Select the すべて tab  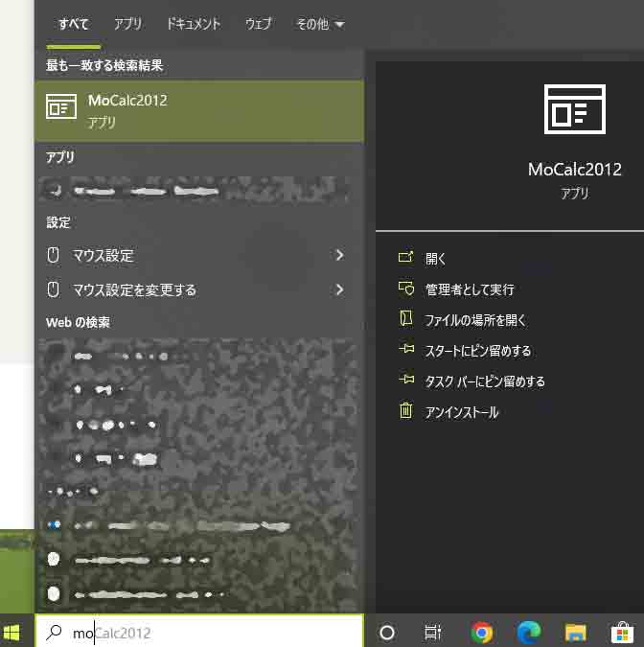tap(73, 25)
